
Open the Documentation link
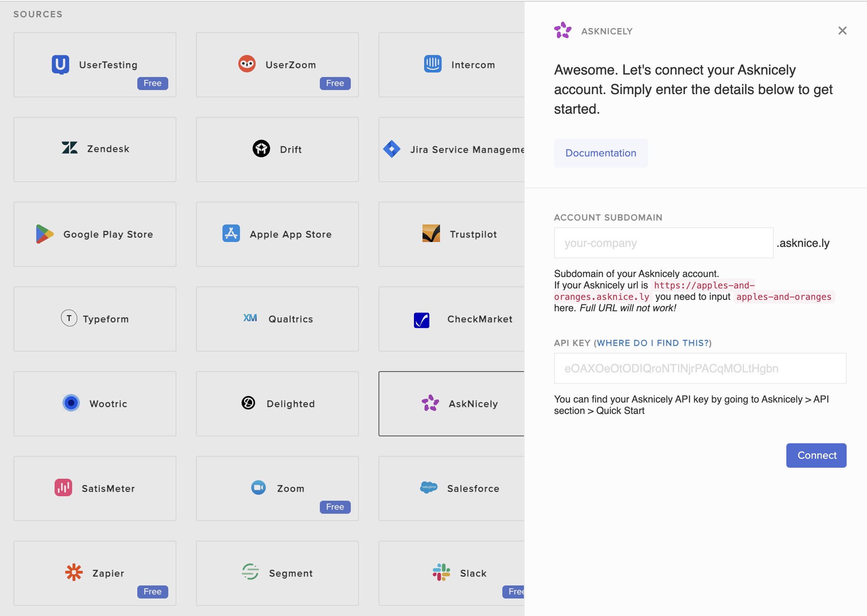(x=601, y=153)
